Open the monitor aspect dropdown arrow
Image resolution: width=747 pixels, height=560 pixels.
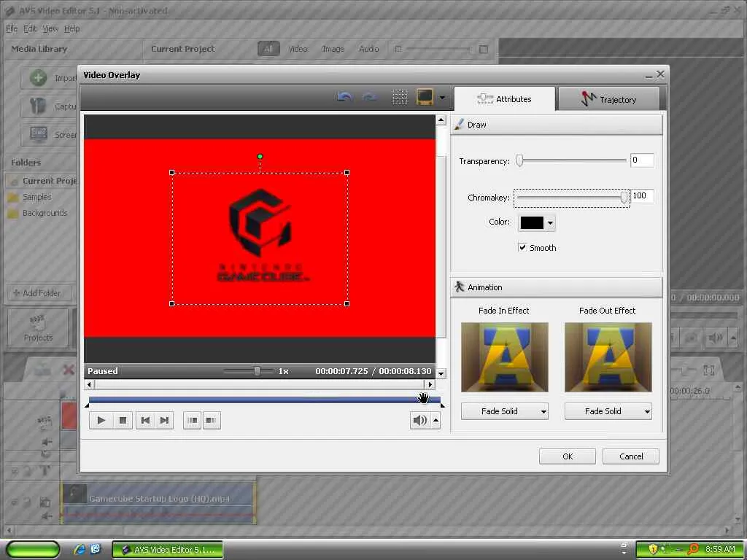point(442,98)
